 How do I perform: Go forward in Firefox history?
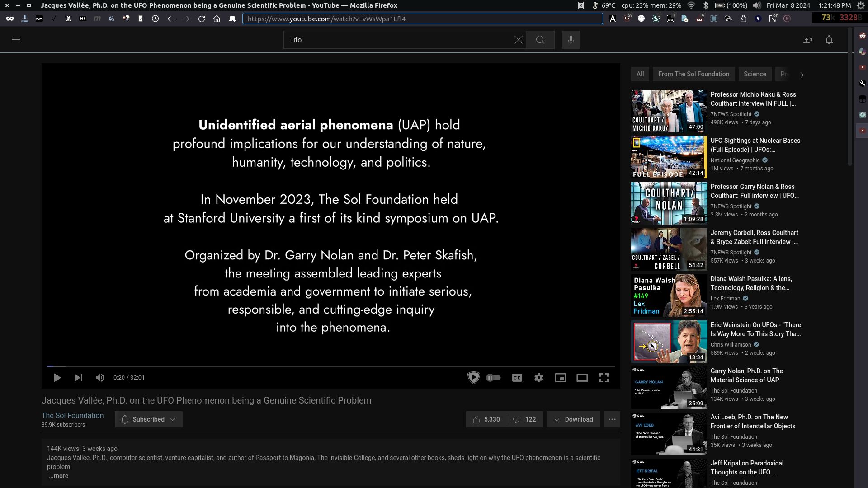186,19
